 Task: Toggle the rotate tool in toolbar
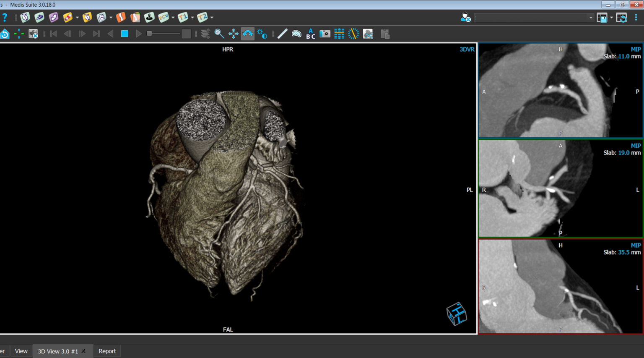[x=248, y=34]
